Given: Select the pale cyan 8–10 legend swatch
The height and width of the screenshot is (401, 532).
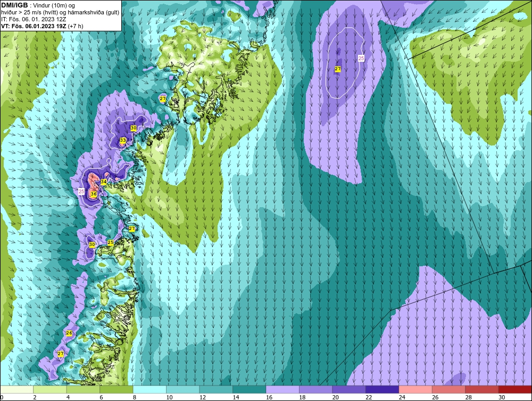Looking at the screenshot, I should [149, 389].
